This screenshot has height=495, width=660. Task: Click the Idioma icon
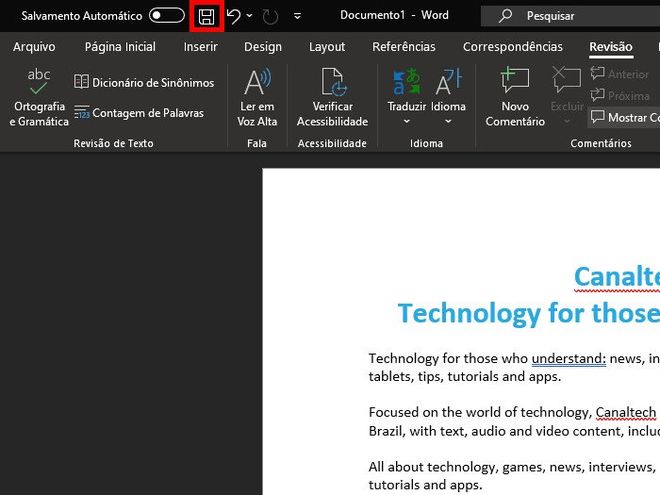click(448, 82)
